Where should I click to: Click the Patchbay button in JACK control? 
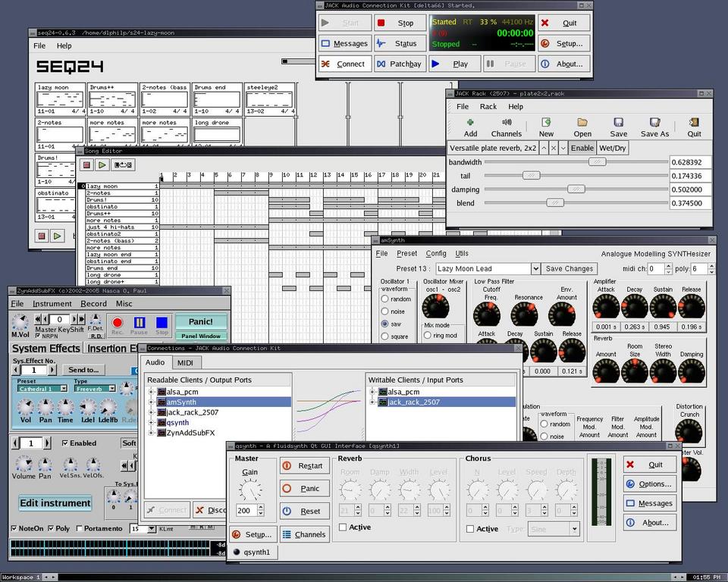399,64
